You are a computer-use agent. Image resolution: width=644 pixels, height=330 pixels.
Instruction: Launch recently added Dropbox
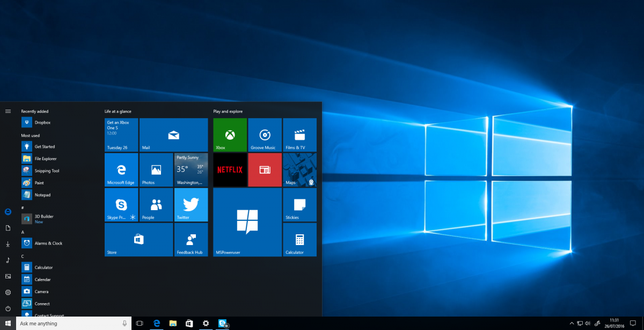43,122
